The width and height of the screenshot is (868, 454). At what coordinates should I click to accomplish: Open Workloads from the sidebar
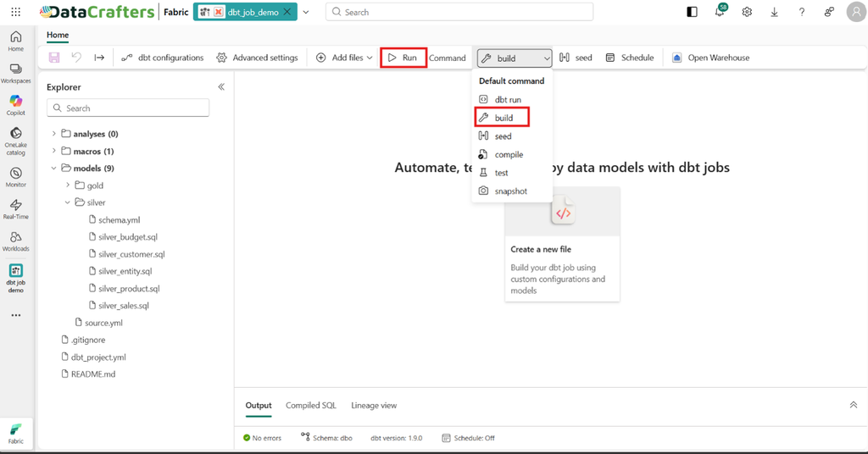[15, 241]
